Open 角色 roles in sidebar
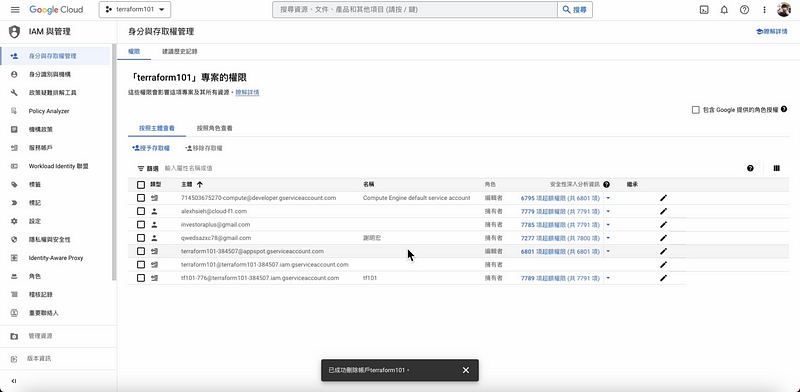 (x=34, y=277)
